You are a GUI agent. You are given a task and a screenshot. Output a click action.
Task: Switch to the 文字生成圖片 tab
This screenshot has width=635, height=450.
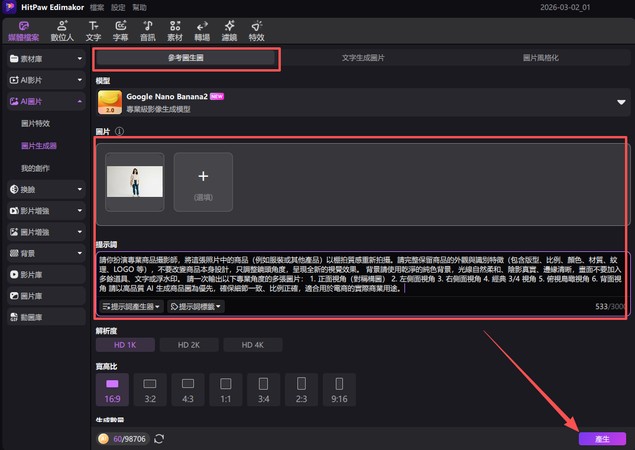point(363,58)
